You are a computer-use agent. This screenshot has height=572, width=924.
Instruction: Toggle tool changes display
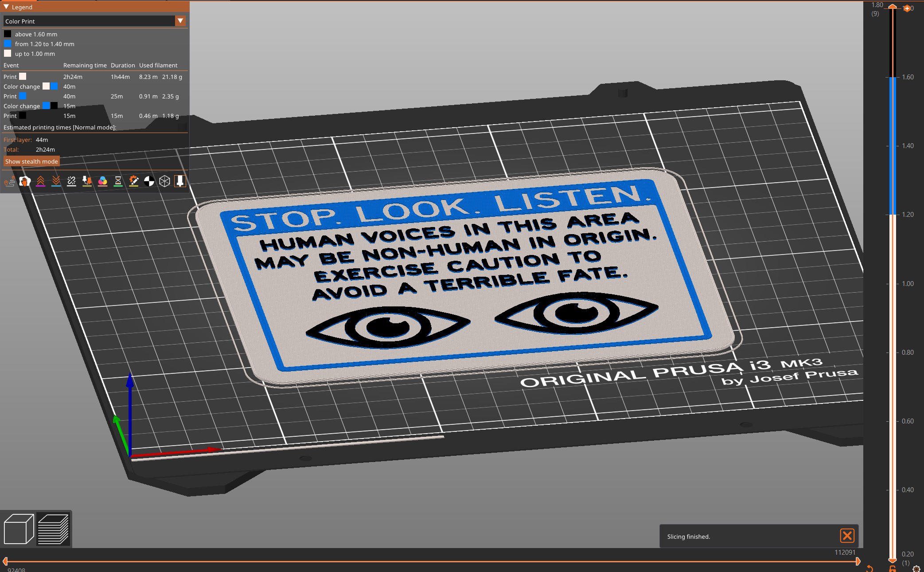[87, 181]
